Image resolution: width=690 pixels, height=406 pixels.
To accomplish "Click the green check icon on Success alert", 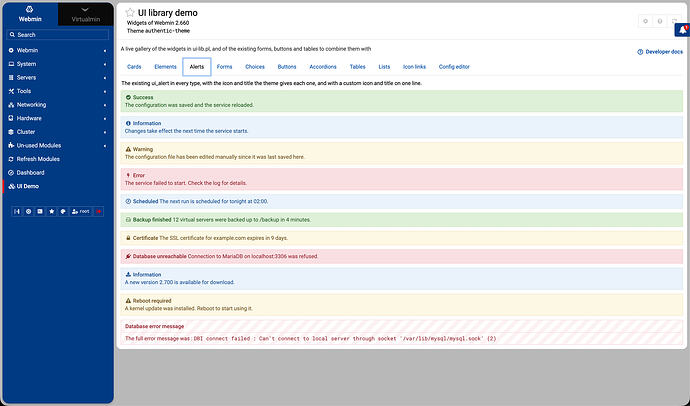I will tap(128, 97).
